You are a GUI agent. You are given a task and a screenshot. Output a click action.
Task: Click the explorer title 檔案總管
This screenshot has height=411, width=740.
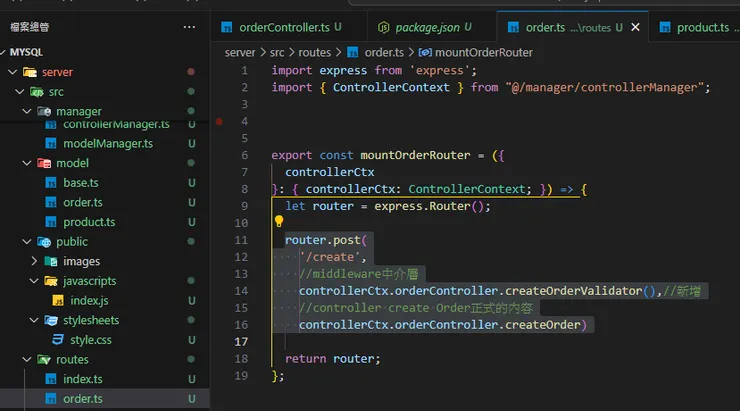(30, 27)
